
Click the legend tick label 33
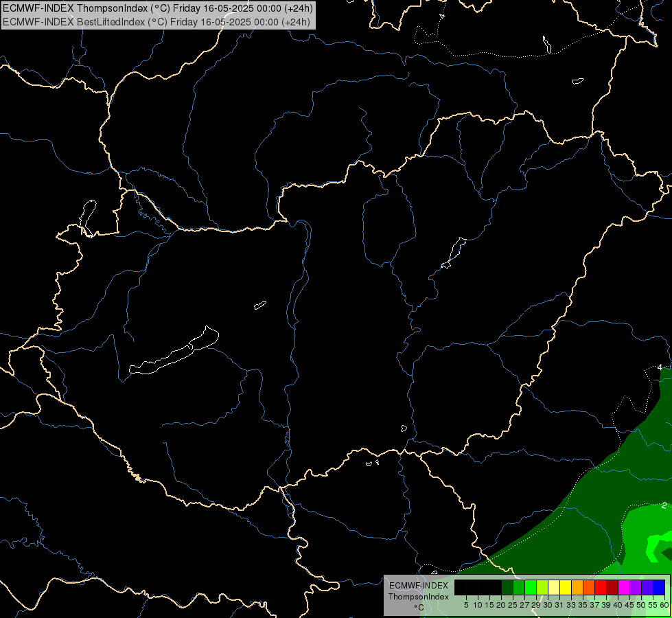click(571, 605)
